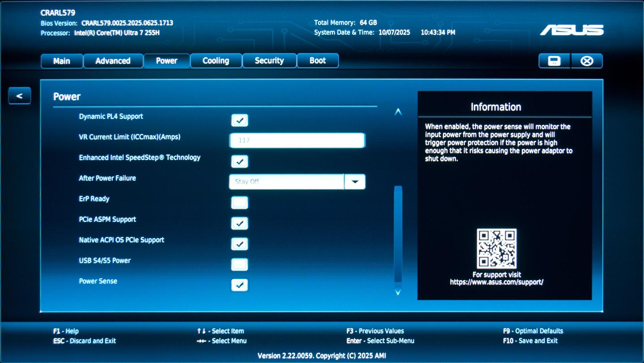Screen dimensions: 644x363
Task: Switch to the Boot tab
Action: pos(318,61)
